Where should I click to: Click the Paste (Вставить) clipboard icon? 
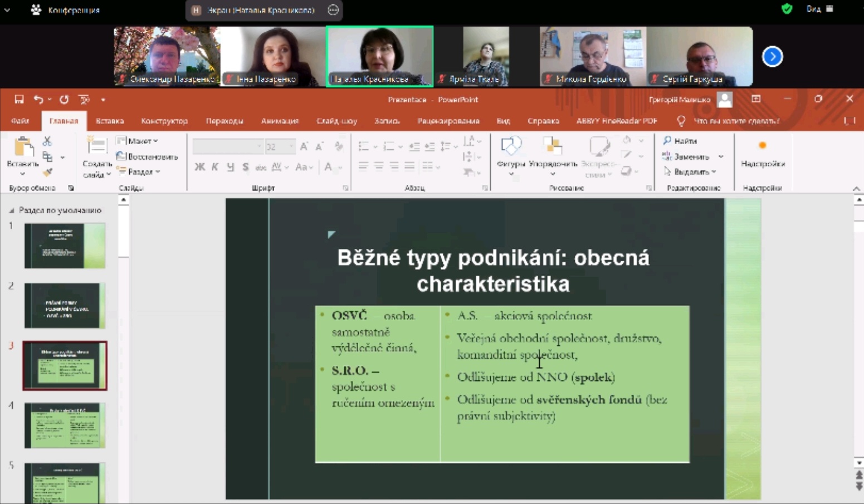point(23,148)
